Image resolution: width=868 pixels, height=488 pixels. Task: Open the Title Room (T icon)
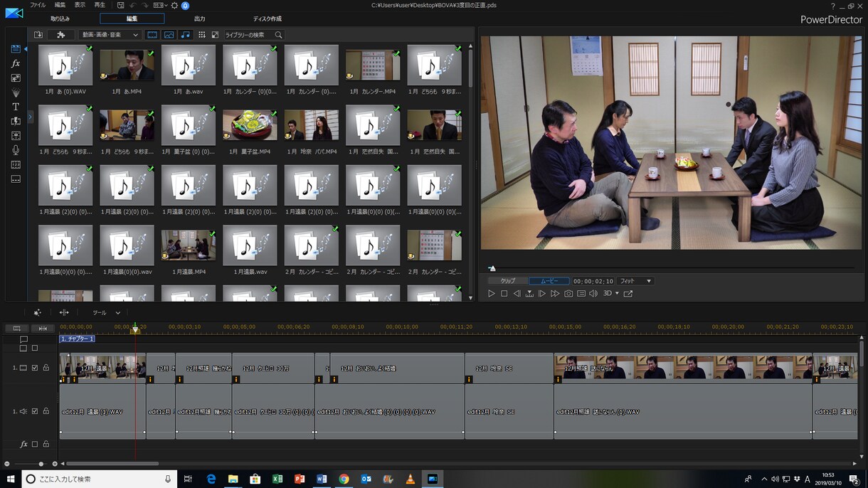coord(16,107)
